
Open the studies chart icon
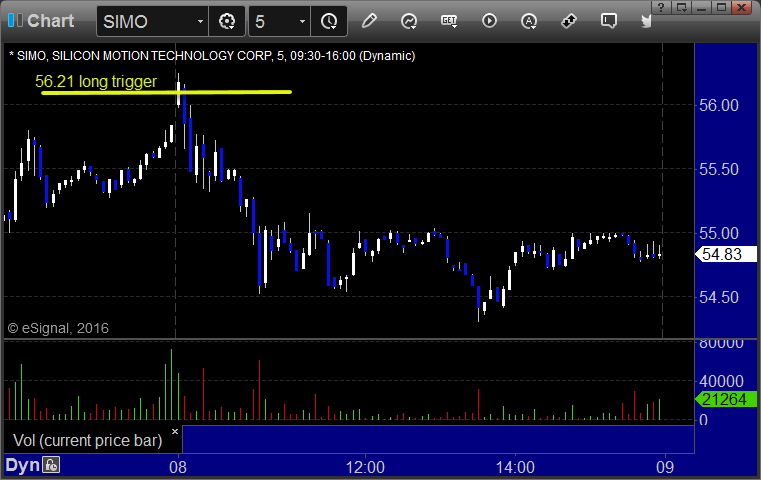point(409,21)
